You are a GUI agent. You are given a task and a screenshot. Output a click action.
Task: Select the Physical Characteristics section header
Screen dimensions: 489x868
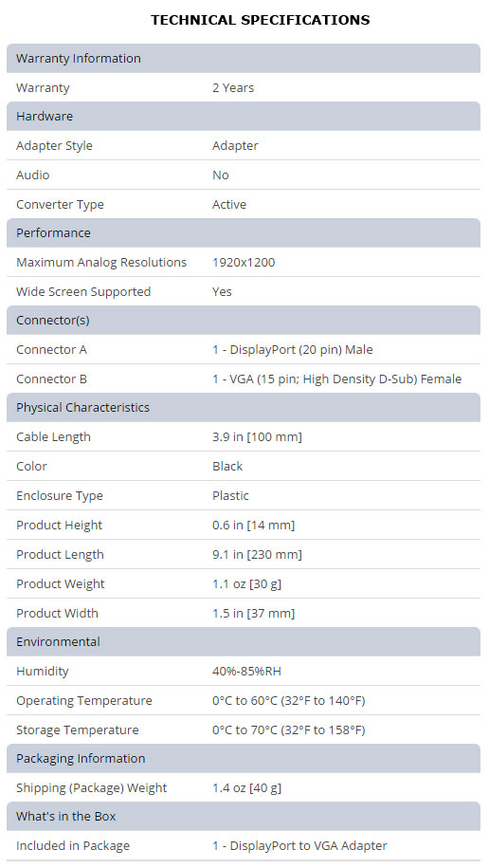click(244, 407)
